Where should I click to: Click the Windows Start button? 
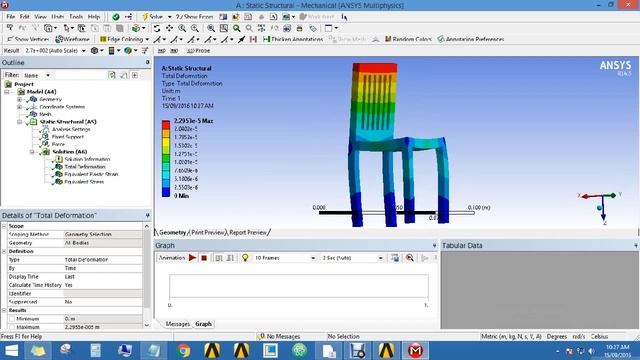11,351
